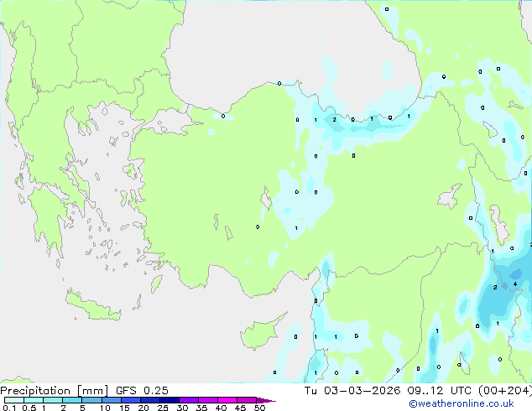Click the '30' legend scale label
Viewport: 532px width, 411px height.
[182, 408]
